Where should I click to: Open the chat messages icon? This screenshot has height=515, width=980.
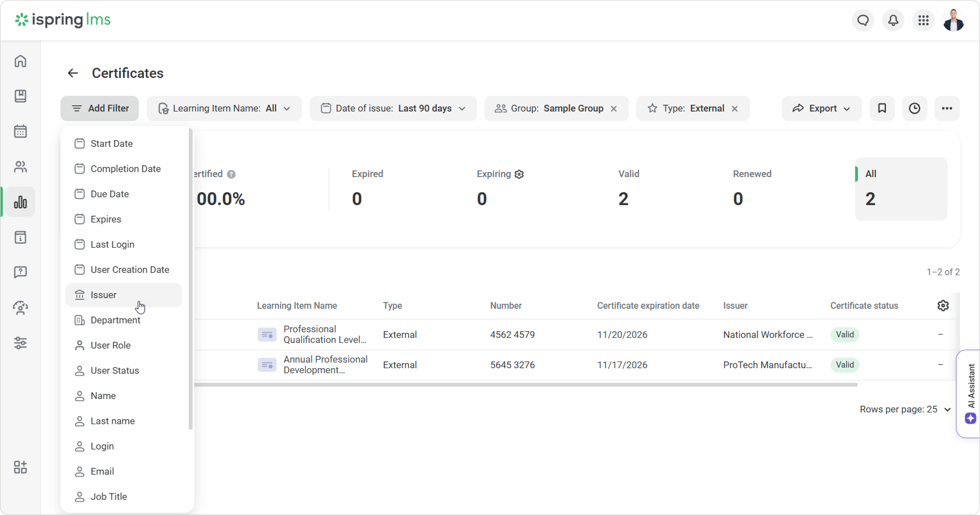[x=863, y=20]
